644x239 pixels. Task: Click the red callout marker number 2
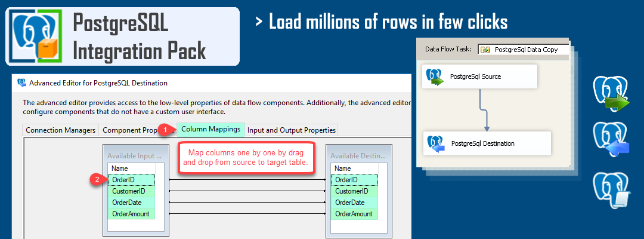pos(94,179)
